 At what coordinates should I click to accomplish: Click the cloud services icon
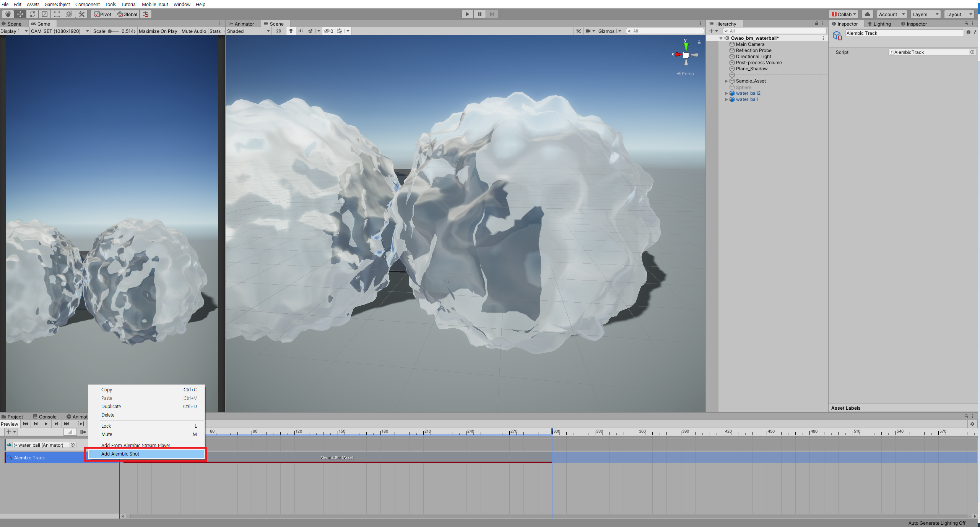click(868, 14)
